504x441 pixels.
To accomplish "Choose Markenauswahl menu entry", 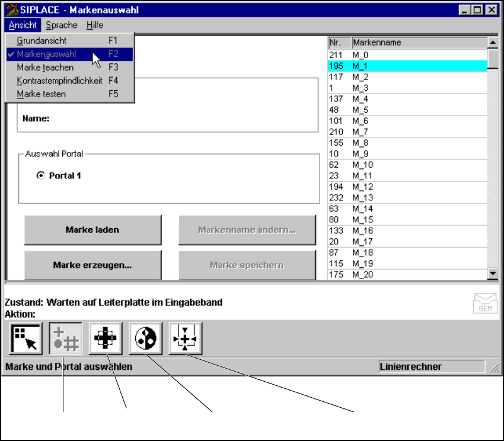I will coord(69,54).
